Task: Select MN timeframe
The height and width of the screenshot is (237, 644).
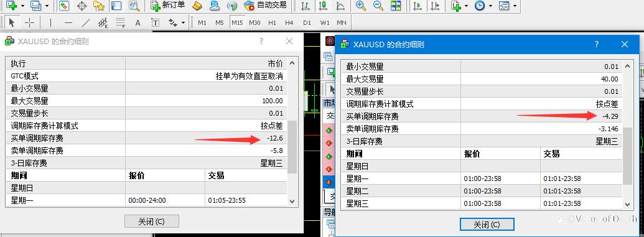Action: click(342, 22)
